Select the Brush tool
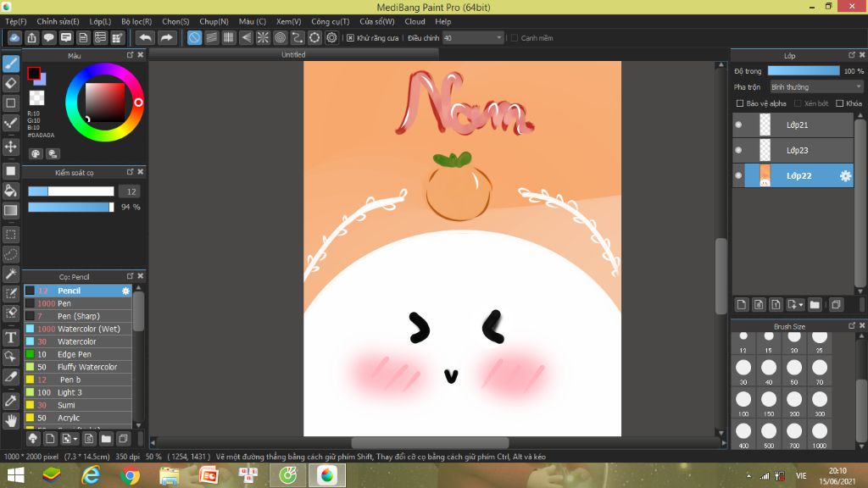This screenshot has height=488, width=868. coord(10,64)
